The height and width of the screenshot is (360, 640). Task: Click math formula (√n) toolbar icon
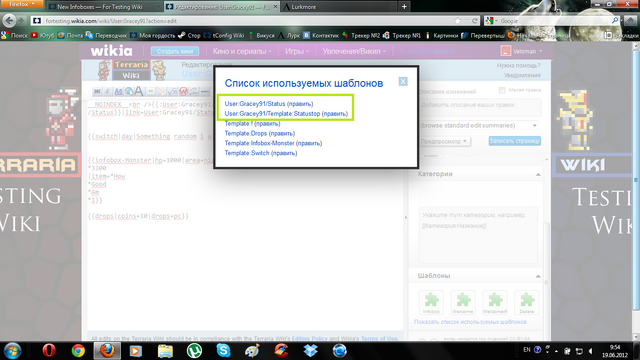pos(173,91)
